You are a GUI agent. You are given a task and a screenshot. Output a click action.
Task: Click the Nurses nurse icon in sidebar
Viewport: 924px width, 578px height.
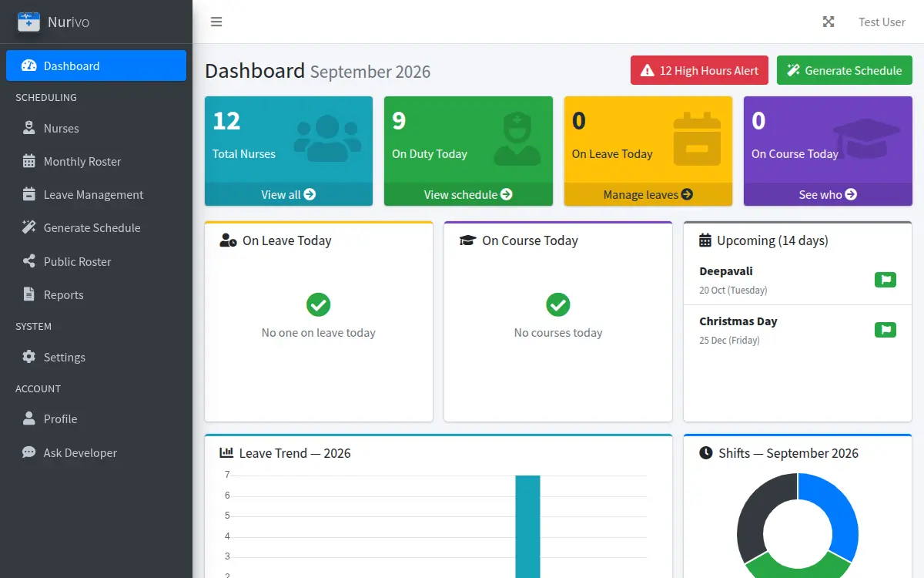click(x=29, y=128)
